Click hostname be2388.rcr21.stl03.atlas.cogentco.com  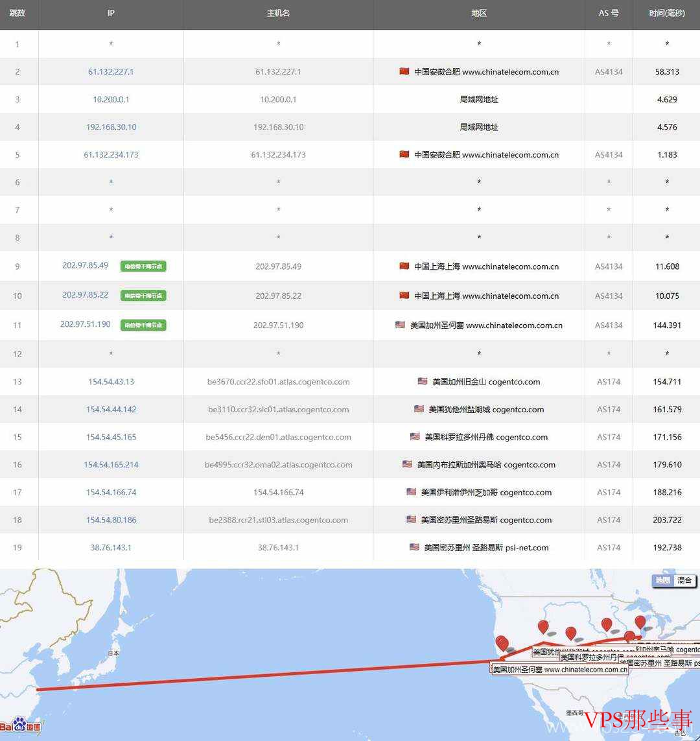[x=278, y=520]
